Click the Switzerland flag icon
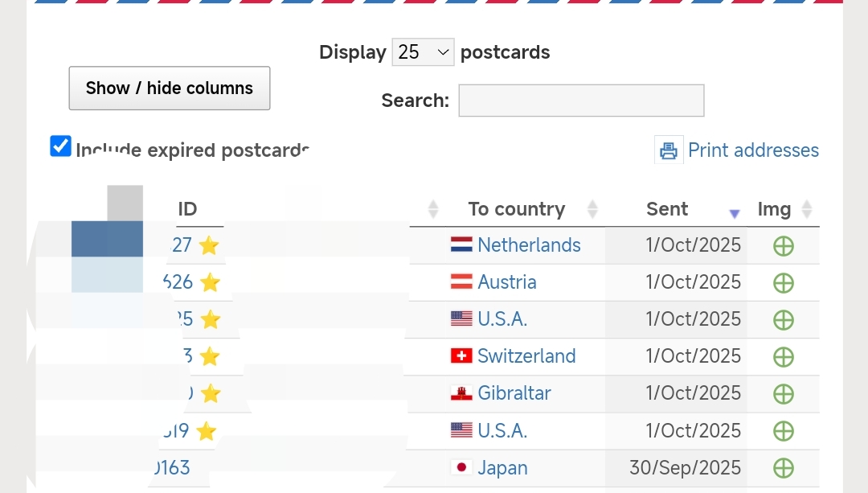The image size is (868, 493). tap(461, 356)
